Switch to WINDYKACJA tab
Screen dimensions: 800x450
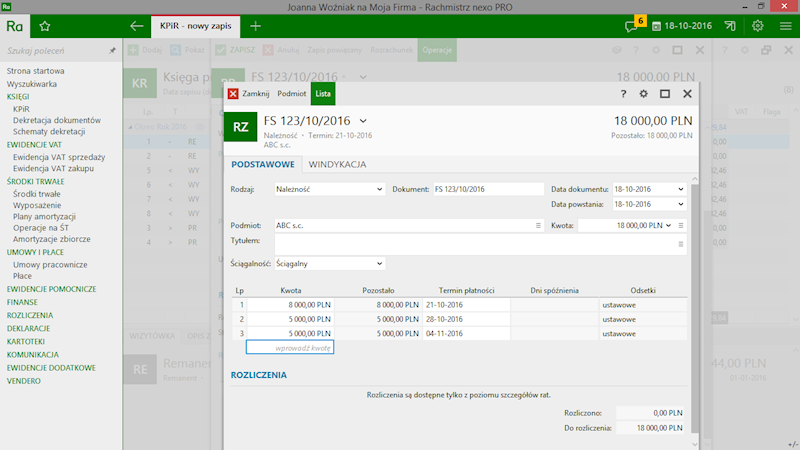pyautogui.click(x=337, y=164)
